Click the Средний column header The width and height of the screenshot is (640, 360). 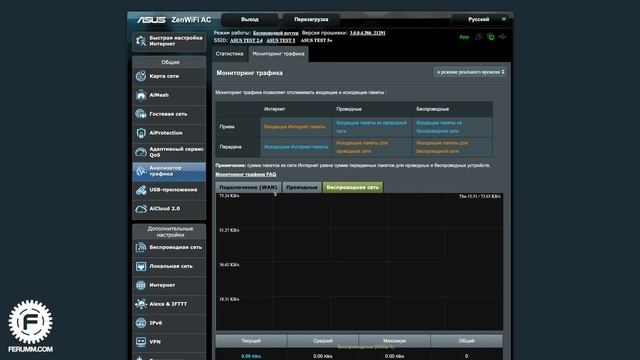pyautogui.click(x=323, y=341)
